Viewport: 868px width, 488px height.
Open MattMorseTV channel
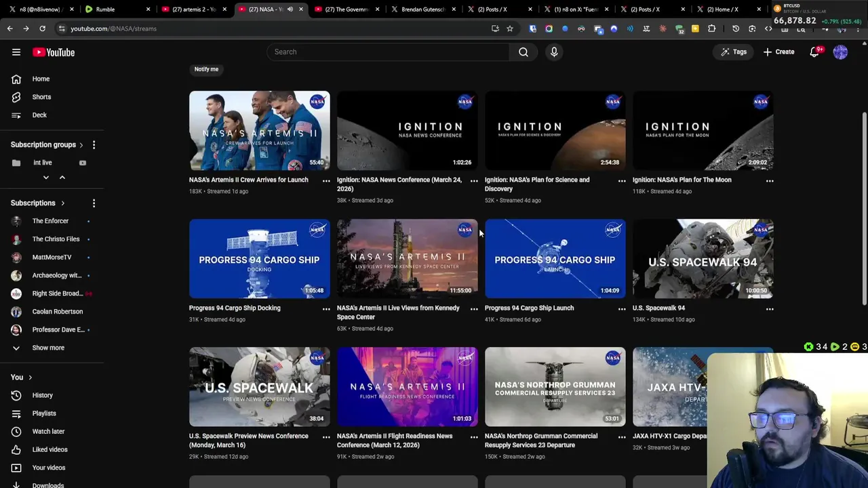(52, 257)
